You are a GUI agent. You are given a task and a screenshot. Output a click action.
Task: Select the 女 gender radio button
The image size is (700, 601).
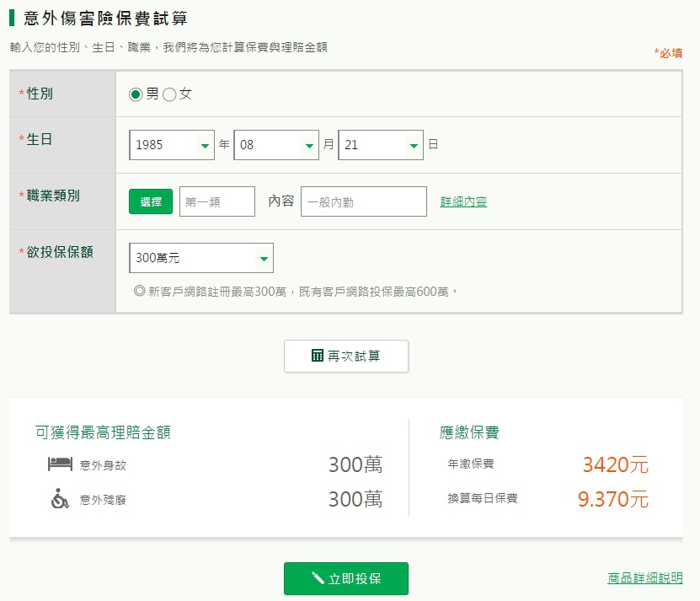[x=169, y=94]
